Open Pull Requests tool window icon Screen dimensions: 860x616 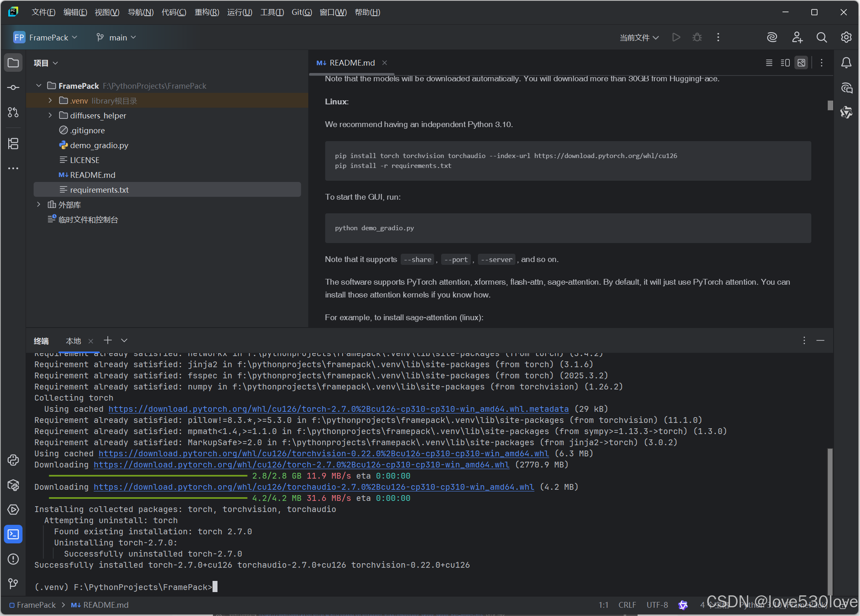tap(13, 112)
